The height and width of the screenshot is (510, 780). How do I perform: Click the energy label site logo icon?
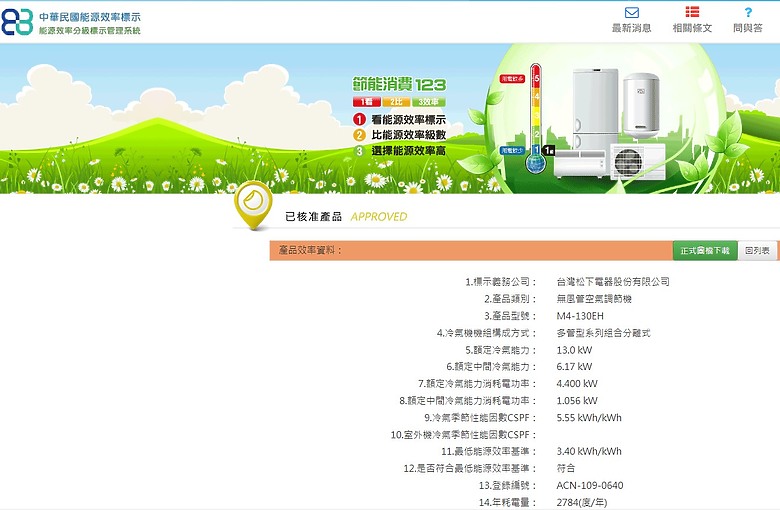click(x=17, y=22)
